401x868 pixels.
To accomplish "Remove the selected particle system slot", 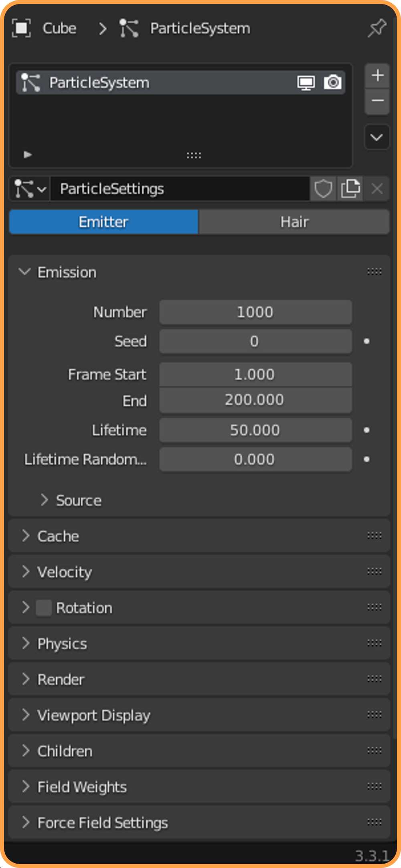I will pos(377,101).
